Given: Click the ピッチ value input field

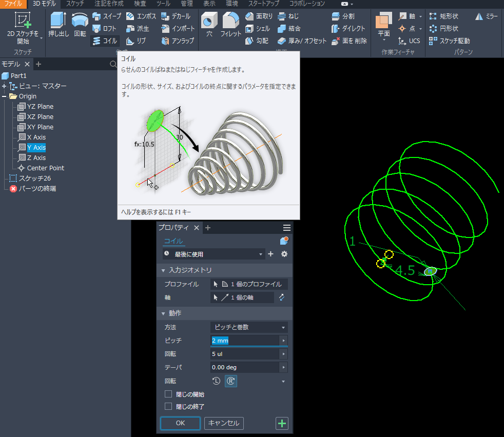Looking at the screenshot, I should pyautogui.click(x=244, y=341).
